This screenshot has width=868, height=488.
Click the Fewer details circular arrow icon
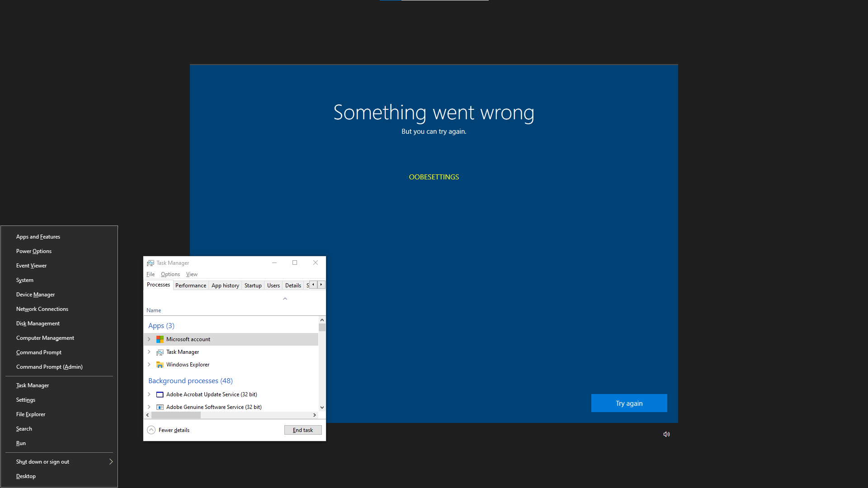point(151,430)
